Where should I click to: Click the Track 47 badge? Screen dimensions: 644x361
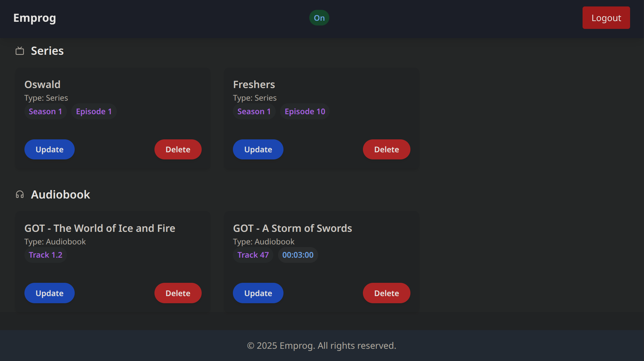tap(253, 255)
